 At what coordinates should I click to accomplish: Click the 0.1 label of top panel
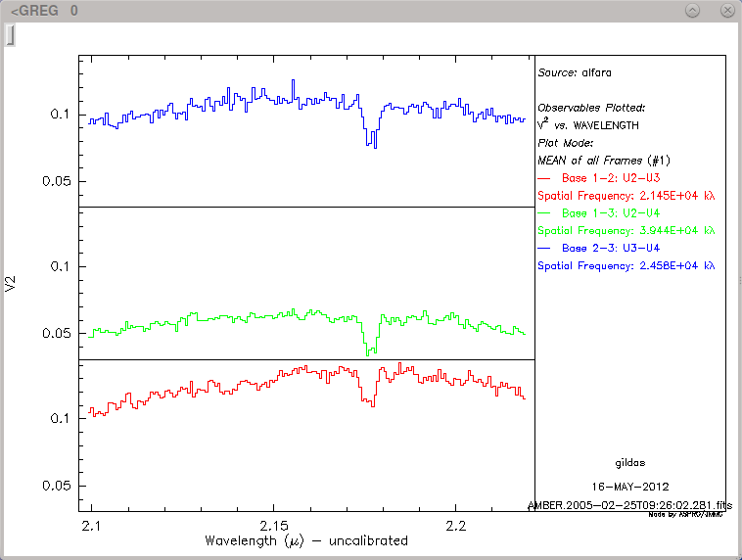60,115
